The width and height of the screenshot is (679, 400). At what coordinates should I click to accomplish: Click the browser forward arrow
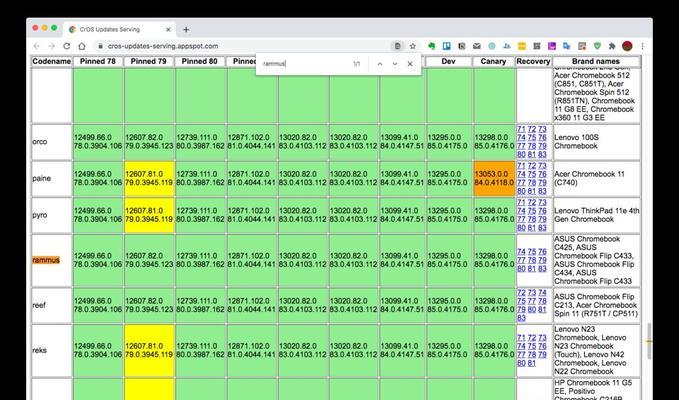tap(52, 46)
